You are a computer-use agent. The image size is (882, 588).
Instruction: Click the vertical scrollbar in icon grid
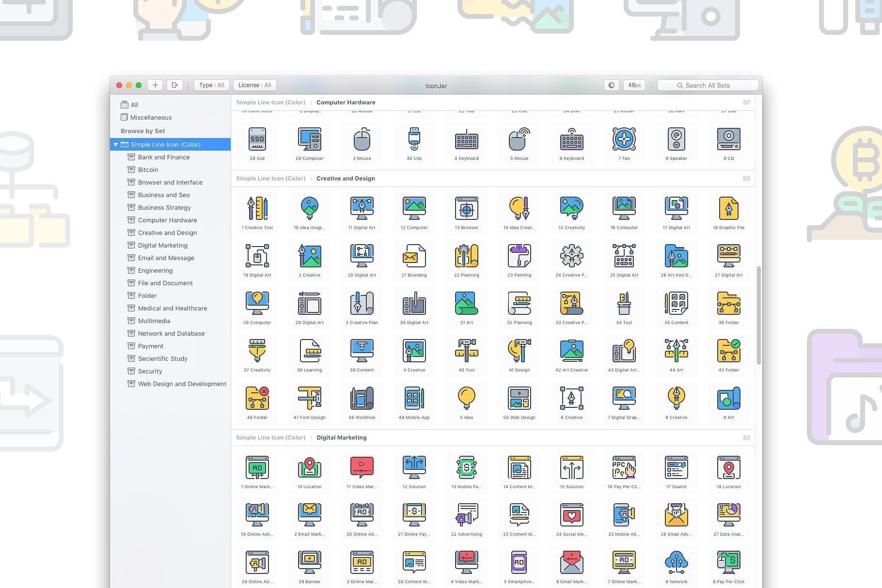point(758,315)
